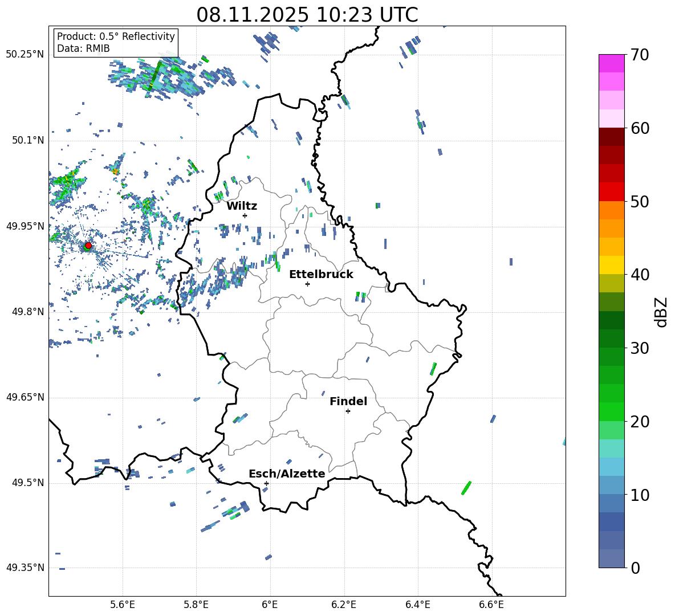
Task: Pick the bright magenta swatch atop colorbar
Action: tap(612, 63)
